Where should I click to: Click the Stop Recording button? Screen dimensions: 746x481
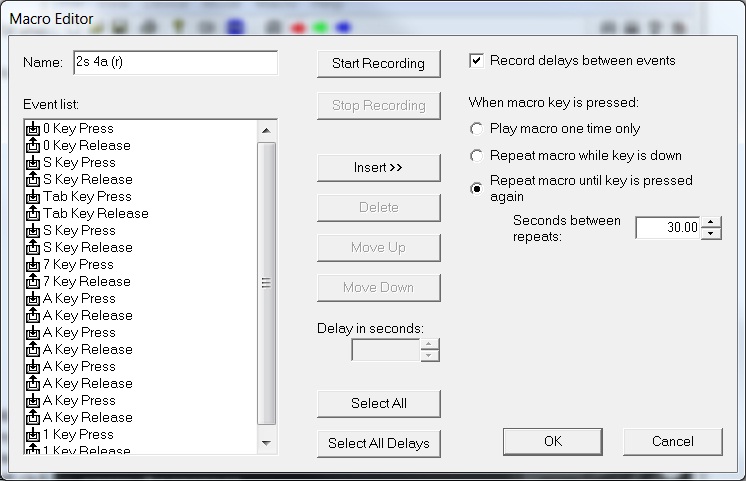point(379,106)
